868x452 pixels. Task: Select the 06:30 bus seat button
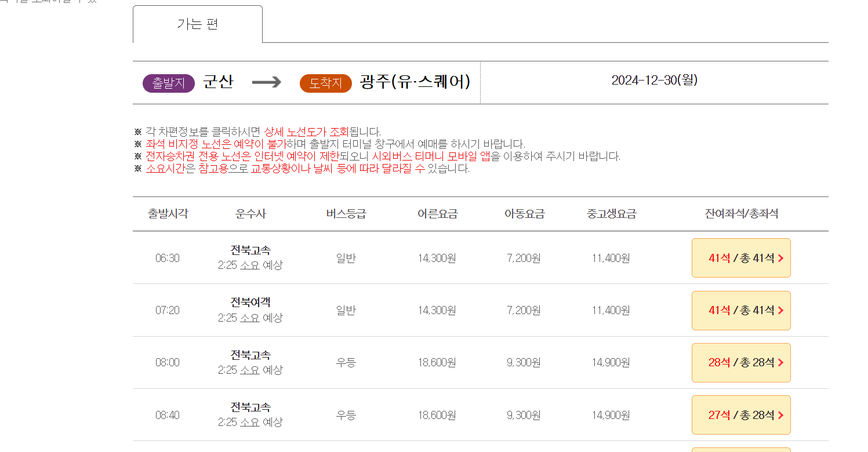coord(741,258)
